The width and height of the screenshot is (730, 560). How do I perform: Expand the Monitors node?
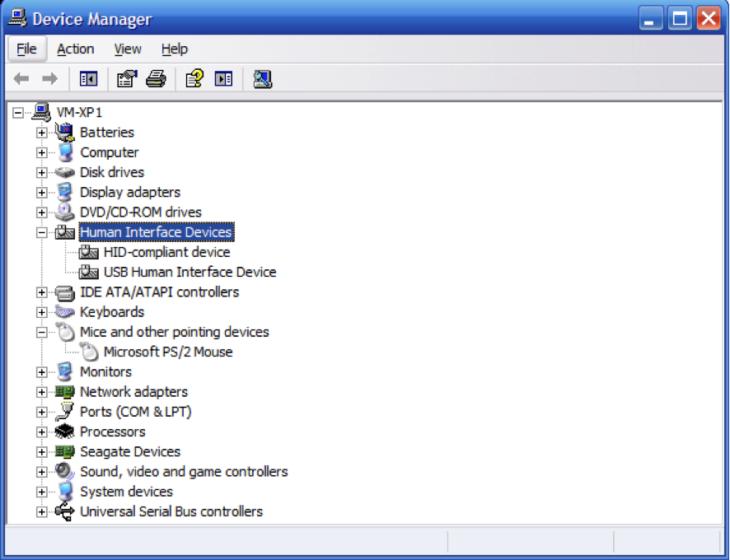click(x=41, y=372)
